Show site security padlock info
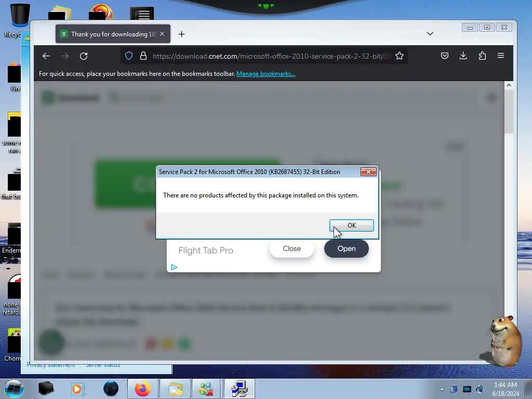 coord(143,56)
